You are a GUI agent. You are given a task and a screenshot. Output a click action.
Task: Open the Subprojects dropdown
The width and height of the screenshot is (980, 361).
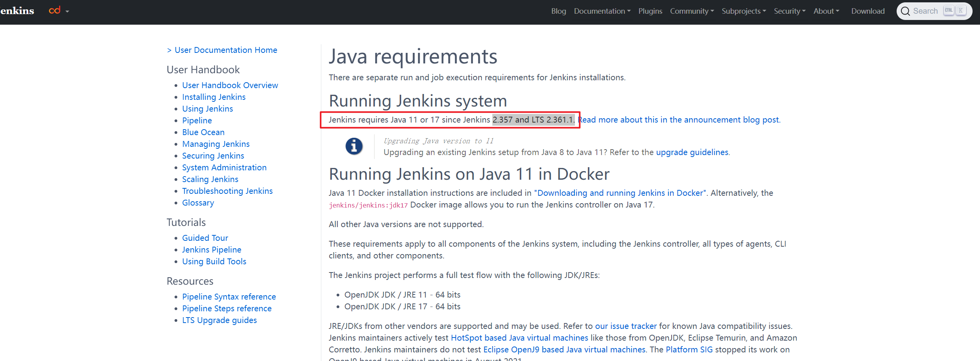click(744, 11)
